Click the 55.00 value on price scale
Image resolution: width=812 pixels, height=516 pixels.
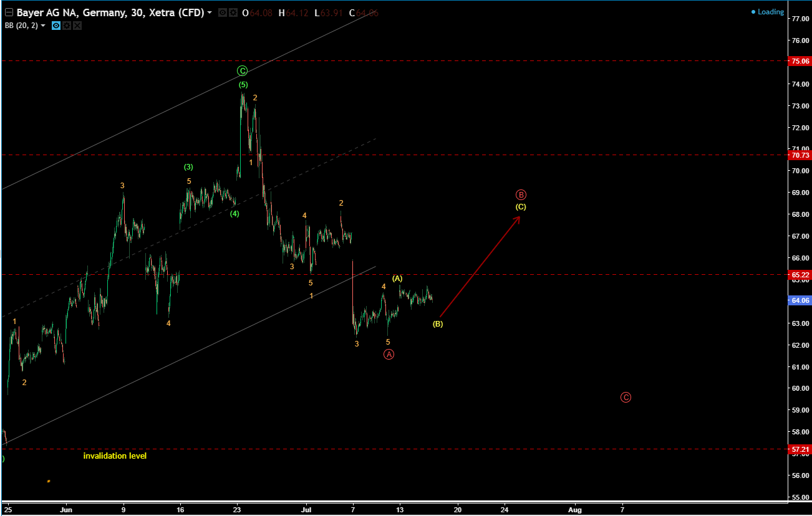point(801,497)
